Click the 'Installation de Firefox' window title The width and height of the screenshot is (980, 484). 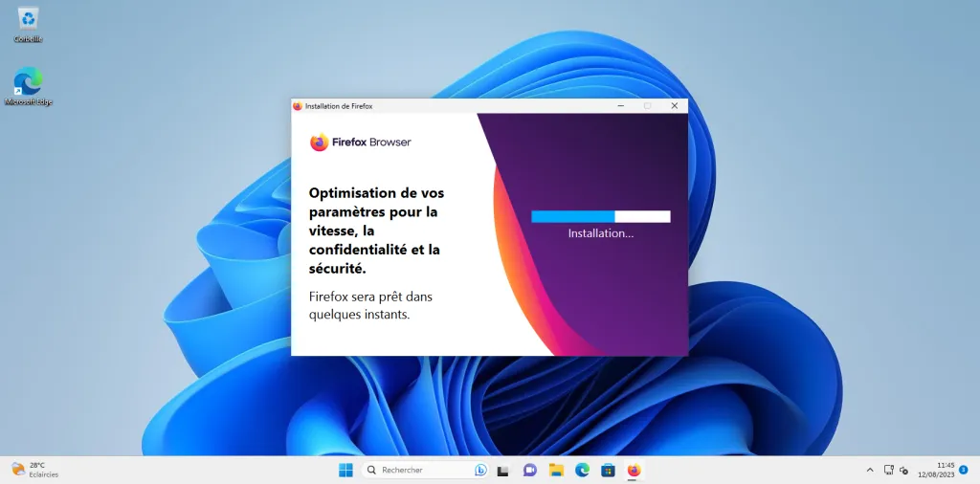coord(339,106)
